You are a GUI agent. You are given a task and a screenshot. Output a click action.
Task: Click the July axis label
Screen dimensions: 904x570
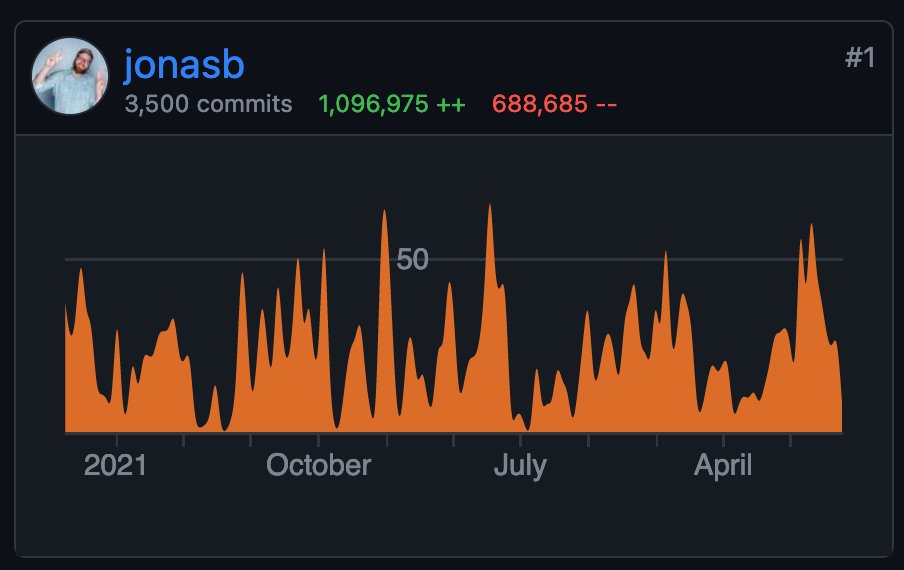coord(520,466)
